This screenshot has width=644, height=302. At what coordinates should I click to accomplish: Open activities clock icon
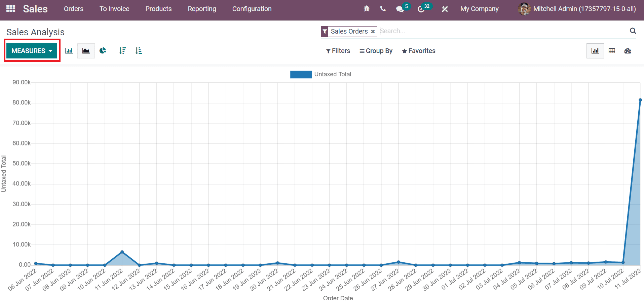pos(421,9)
